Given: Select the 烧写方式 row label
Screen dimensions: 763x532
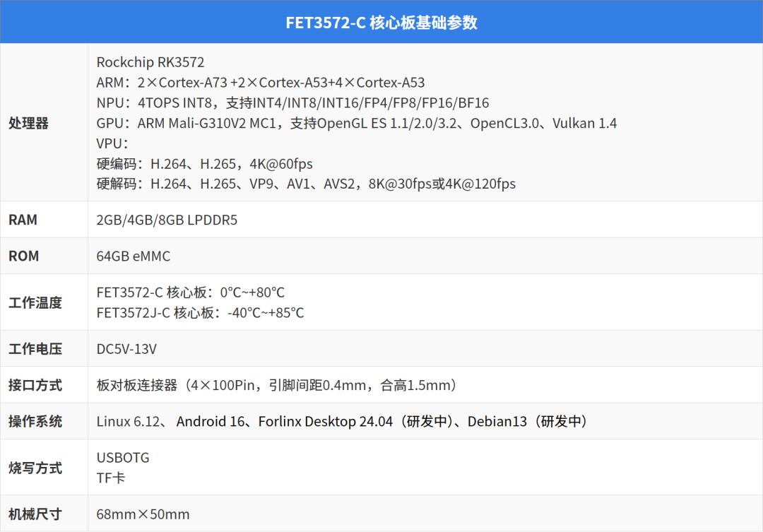Looking at the screenshot, I should click(35, 468).
